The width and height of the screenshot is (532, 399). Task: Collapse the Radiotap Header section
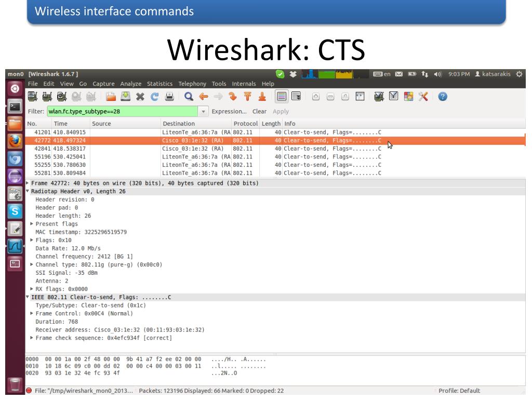tap(28, 191)
